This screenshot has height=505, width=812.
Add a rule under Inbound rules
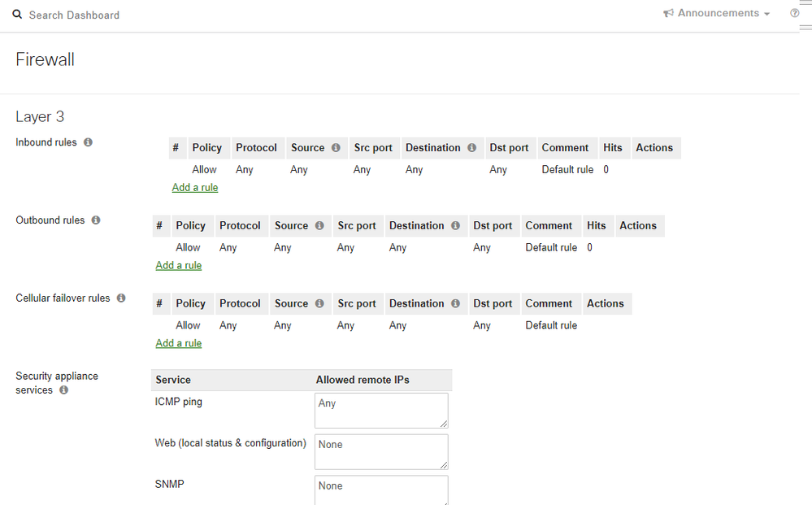[x=195, y=188]
